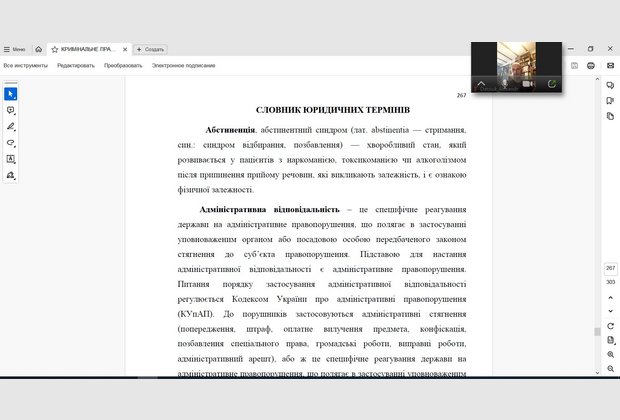Open the signature stamp tool

(x=11, y=174)
